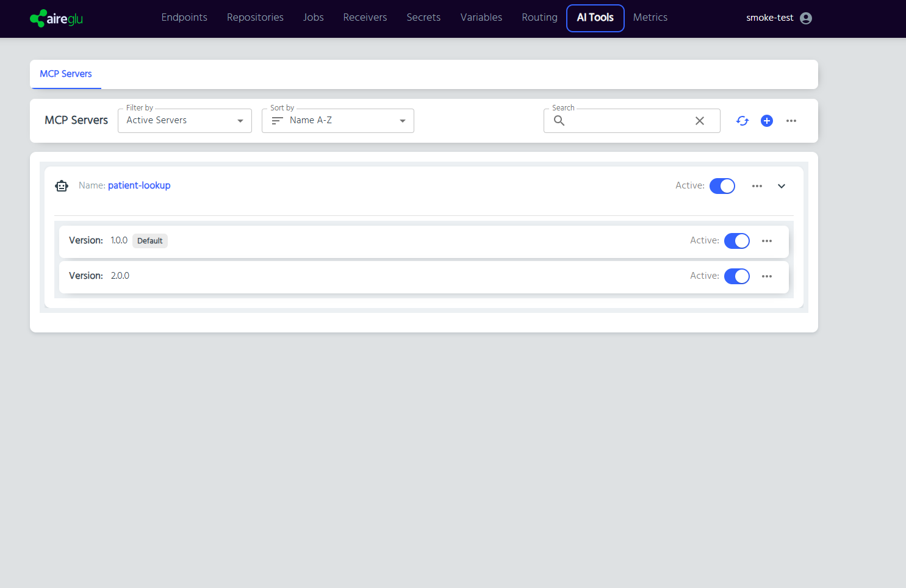Click the blue add server plus icon
Image resolution: width=906 pixels, height=588 pixels.
pos(767,121)
